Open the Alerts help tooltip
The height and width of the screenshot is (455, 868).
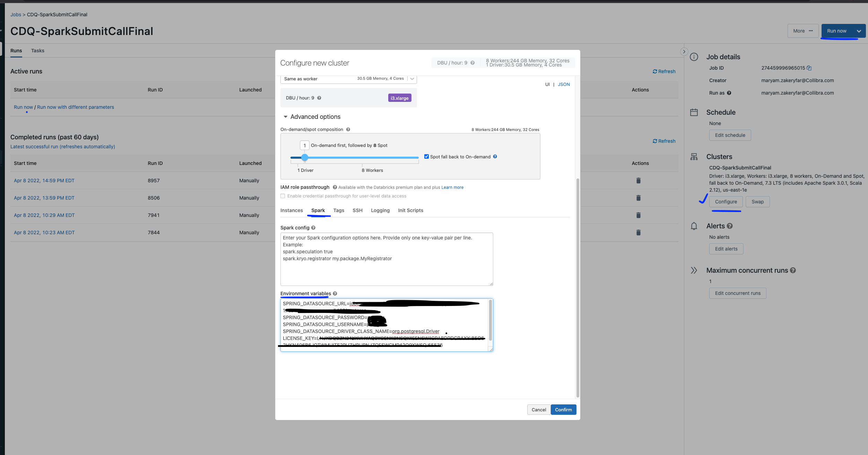pos(730,226)
